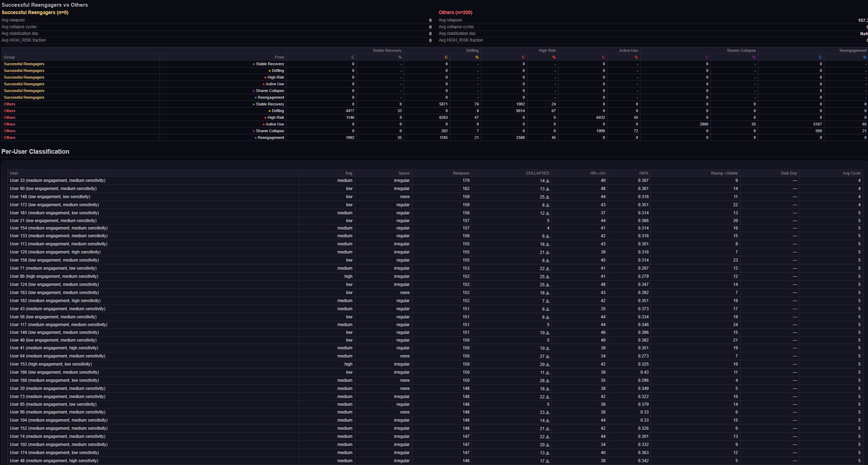This screenshot has width=868, height=465.
Task: Click warning triangle in User 64 row
Action: tap(547, 356)
